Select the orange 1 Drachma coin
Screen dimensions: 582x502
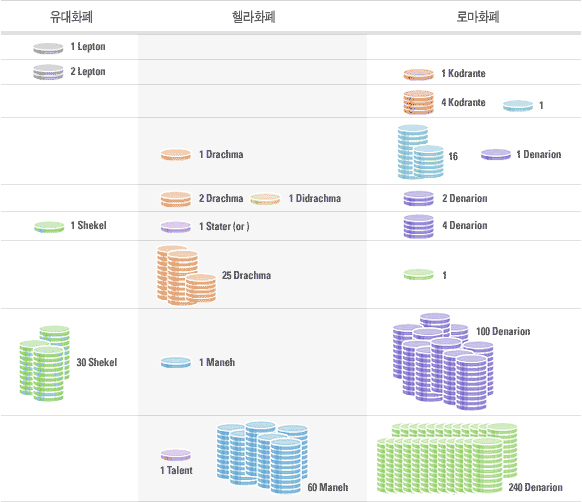pos(176,154)
